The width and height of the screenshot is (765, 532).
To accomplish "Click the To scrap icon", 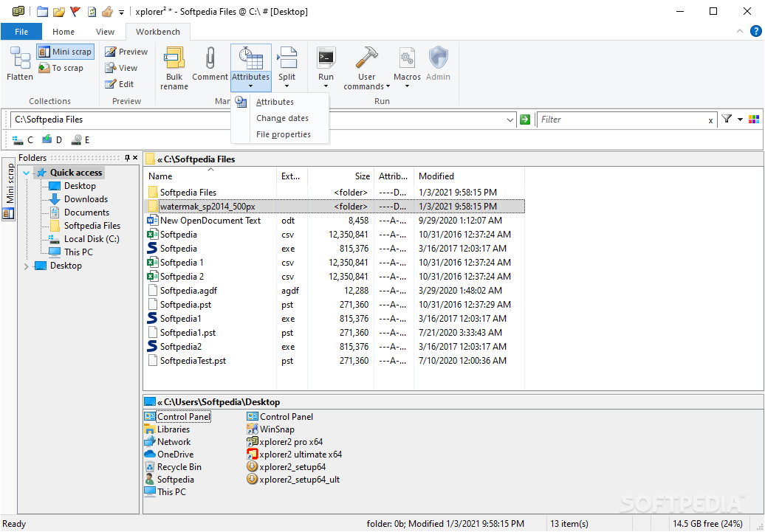I will 44,68.
